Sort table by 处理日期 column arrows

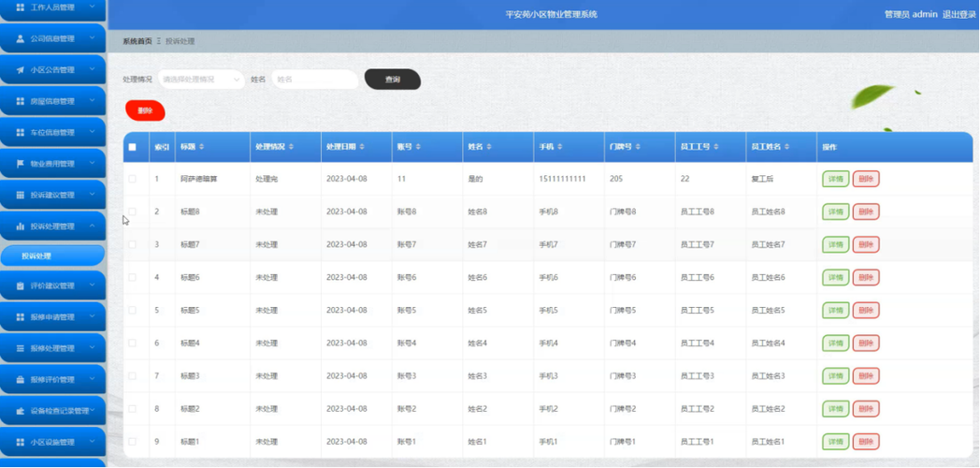point(362,147)
